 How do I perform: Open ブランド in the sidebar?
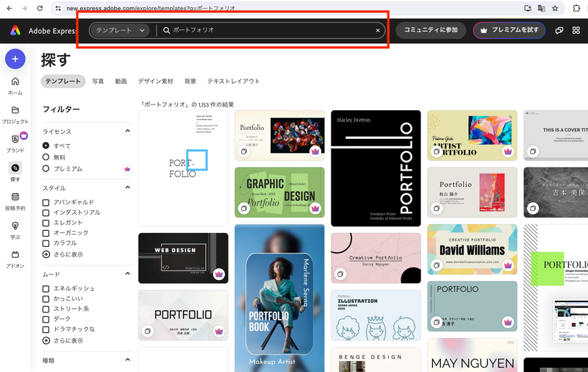coord(15,143)
